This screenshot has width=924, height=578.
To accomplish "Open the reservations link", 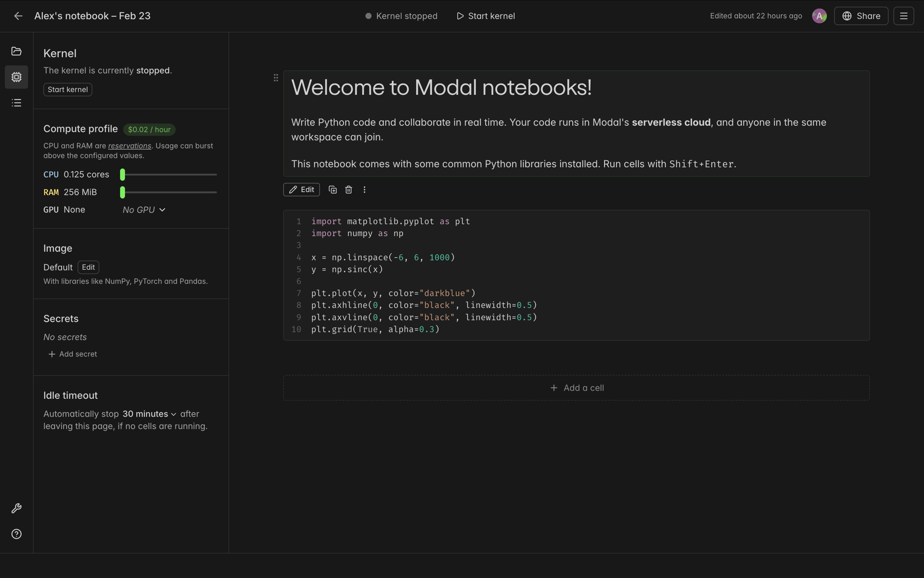I will tap(129, 146).
